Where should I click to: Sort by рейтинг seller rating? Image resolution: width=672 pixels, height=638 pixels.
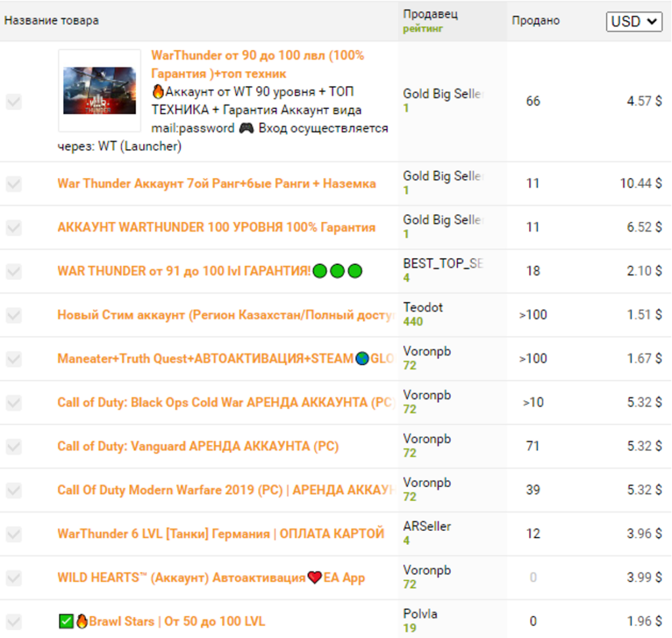pyautogui.click(x=423, y=29)
